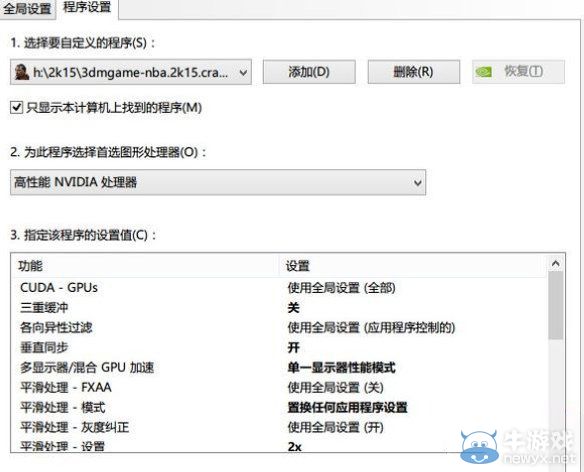Select the 各向异性过滤 feature row
This screenshot has width=584, height=472.
click(x=279, y=328)
